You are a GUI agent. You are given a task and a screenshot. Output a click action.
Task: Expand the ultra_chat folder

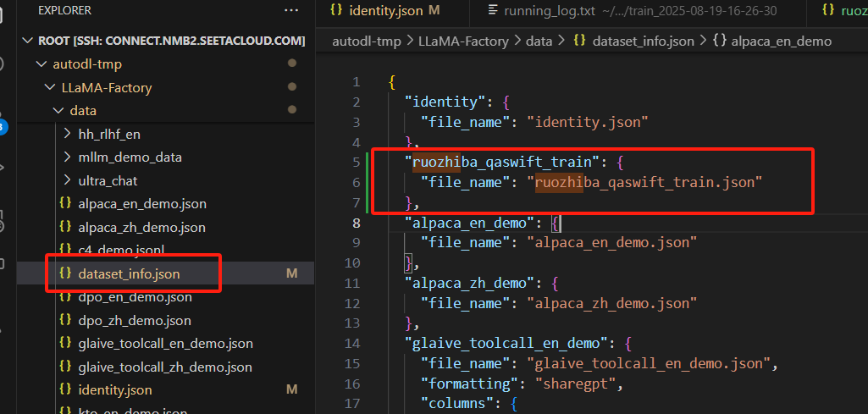point(67,180)
